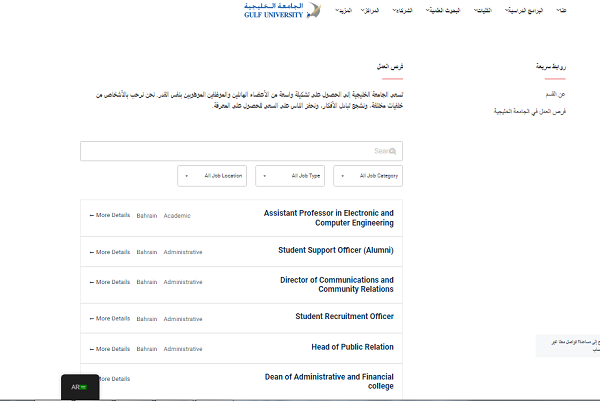Open the عنا (About) nav menu
600x401 pixels.
click(561, 10)
